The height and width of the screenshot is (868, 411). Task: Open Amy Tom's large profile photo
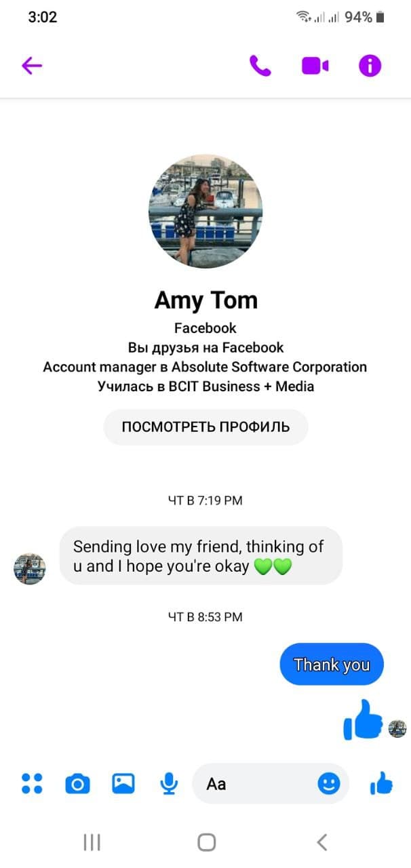pos(206,211)
